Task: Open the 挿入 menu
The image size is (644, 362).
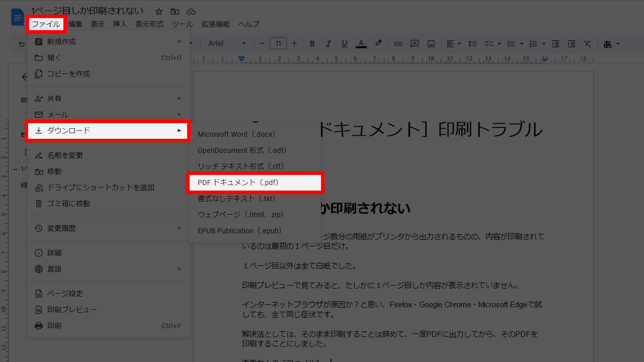Action: coord(120,24)
